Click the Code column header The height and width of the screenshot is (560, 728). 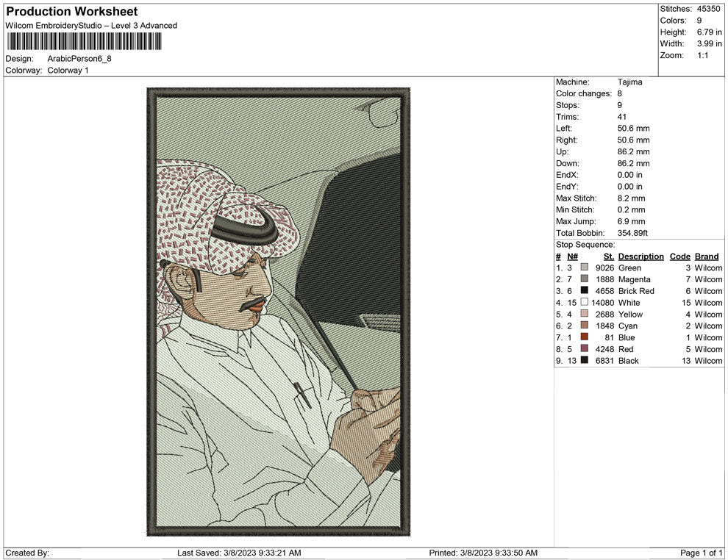point(679,256)
